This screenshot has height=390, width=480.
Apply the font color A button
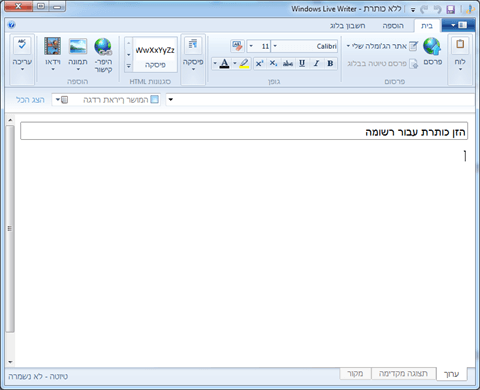[x=225, y=63]
